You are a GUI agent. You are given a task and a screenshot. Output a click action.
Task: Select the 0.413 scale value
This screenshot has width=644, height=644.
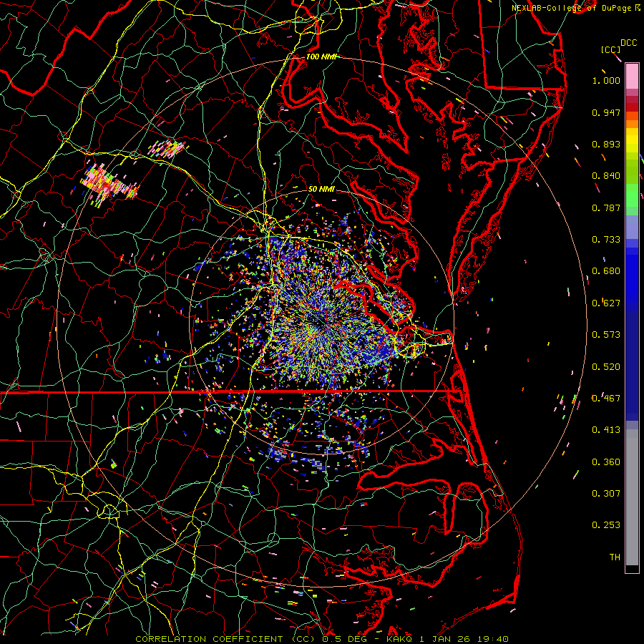(606, 430)
